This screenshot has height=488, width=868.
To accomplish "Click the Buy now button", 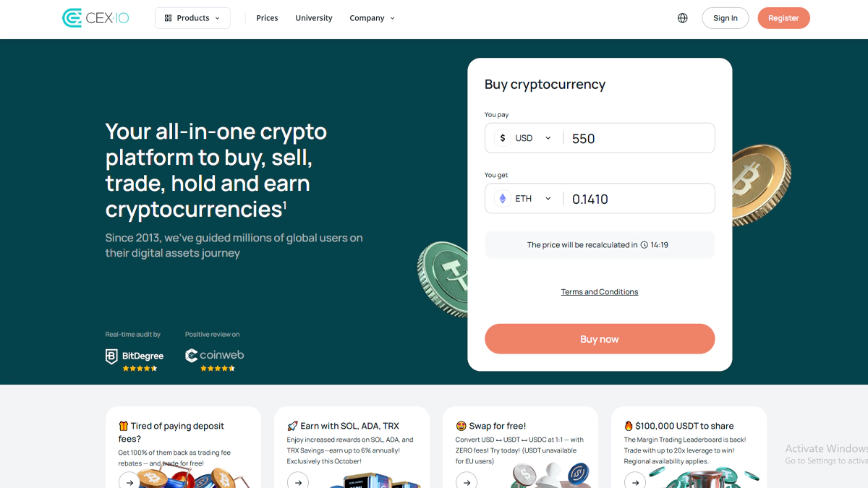I will pyautogui.click(x=600, y=339).
